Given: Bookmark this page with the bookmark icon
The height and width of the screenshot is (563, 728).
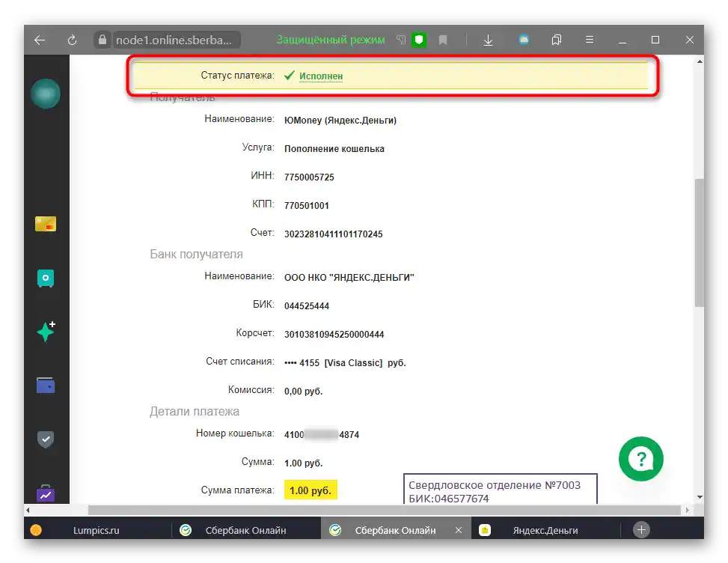Looking at the screenshot, I should (x=443, y=40).
